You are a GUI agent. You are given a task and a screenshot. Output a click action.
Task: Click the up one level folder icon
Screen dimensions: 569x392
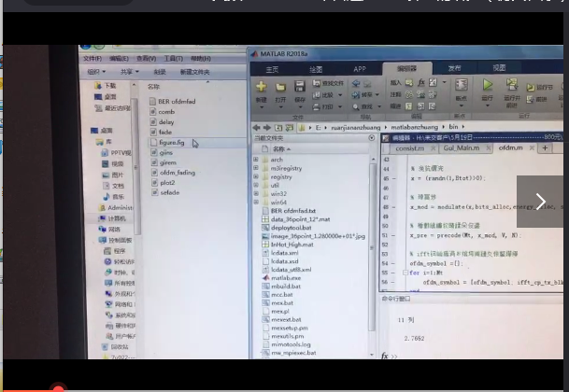tap(278, 127)
